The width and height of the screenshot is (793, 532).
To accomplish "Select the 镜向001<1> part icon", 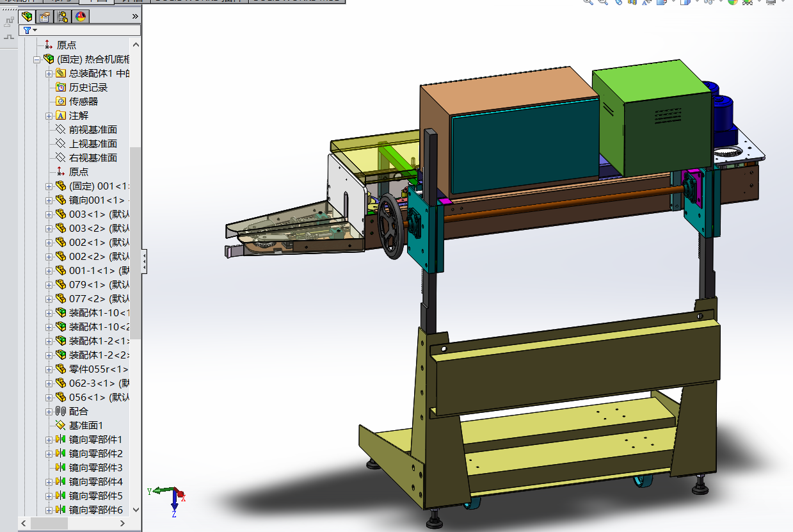I will [x=61, y=200].
